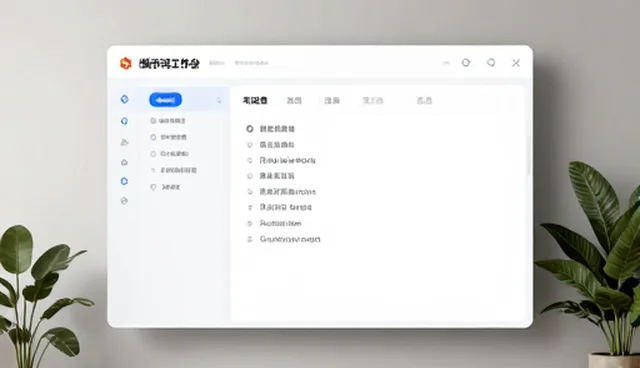This screenshot has width=640, height=368.
Task: Click the circular refresh icon in the title bar
Action: [x=466, y=62]
